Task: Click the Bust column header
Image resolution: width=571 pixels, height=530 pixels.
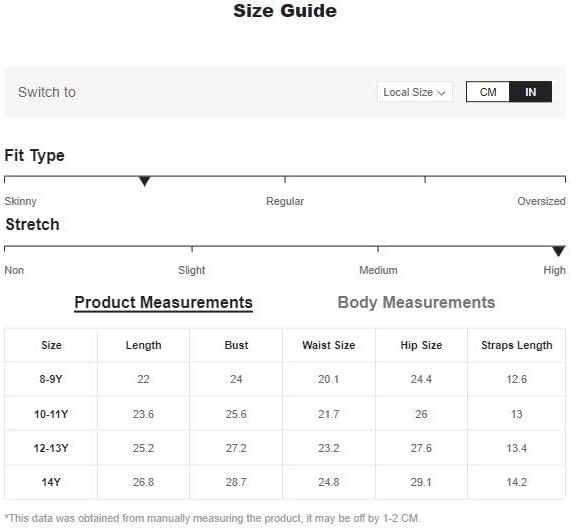Action: pos(236,345)
